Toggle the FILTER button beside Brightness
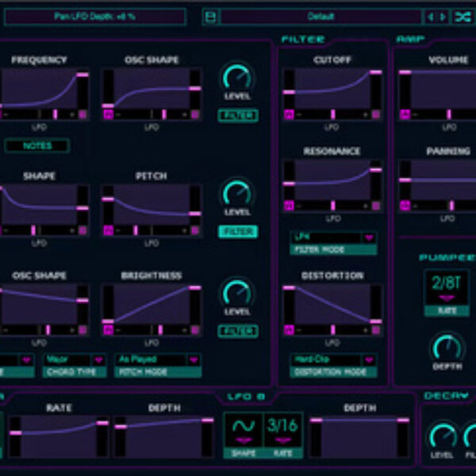476x476 pixels. (x=238, y=331)
